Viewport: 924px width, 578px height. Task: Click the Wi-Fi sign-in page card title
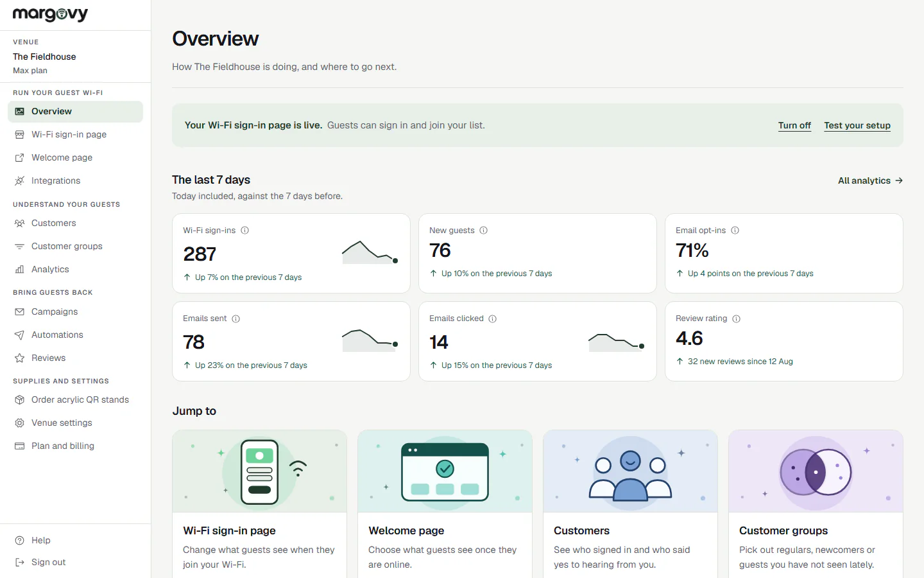point(229,530)
